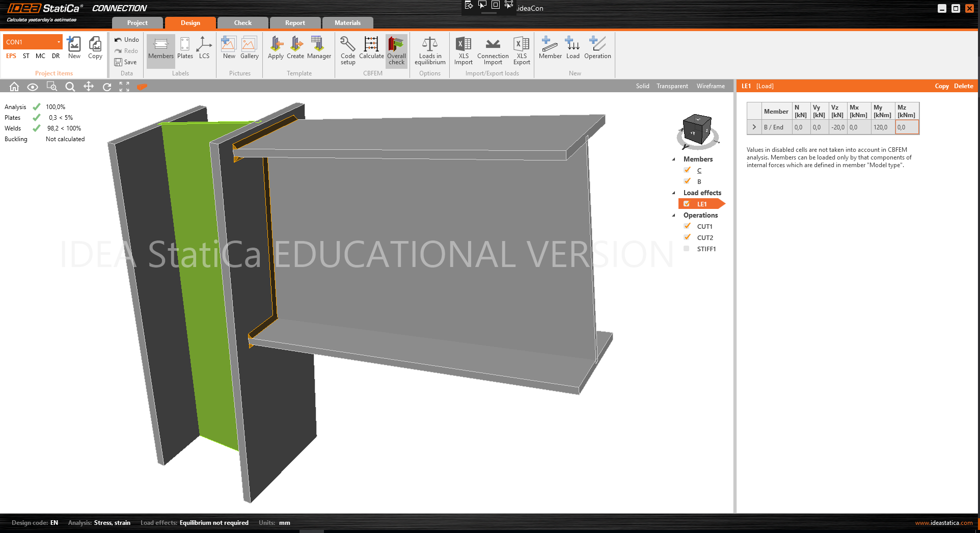This screenshot has width=980, height=533.
Task: Collapse the Operations tree section
Action: (674, 215)
